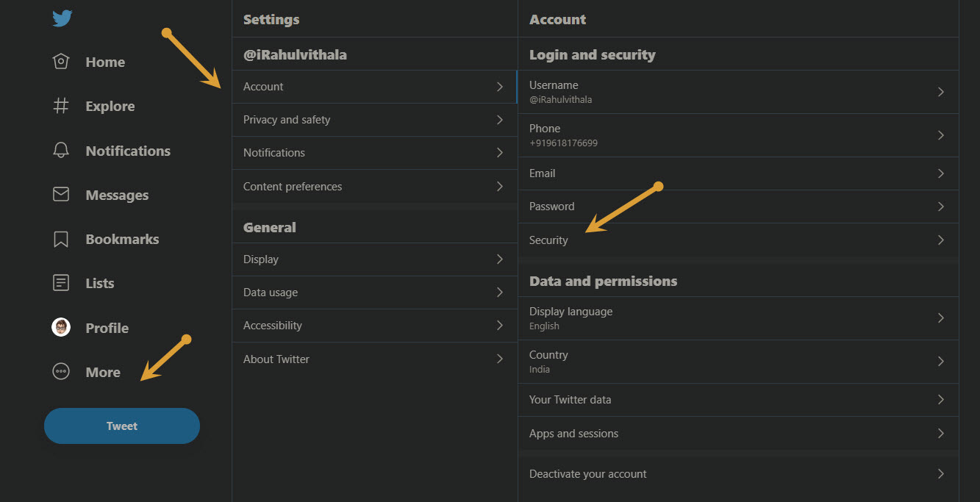Open Messages from the sidebar
Viewport: 980px width, 502px height.
[117, 196]
